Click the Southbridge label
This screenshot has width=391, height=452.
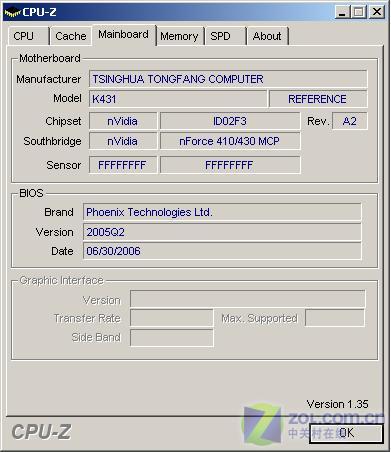tap(52, 141)
